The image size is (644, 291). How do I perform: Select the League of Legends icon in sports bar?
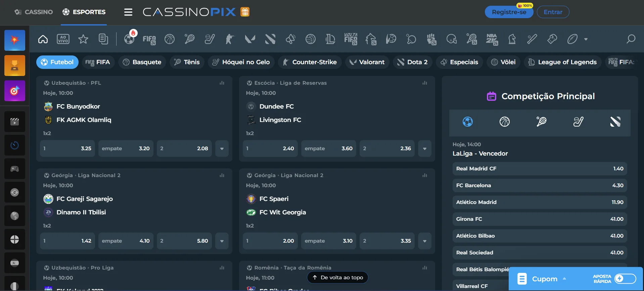point(331,39)
